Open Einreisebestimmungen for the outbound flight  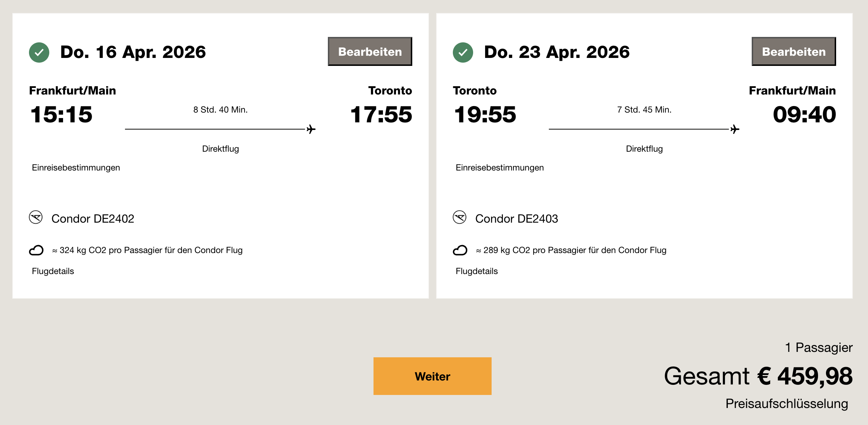pyautogui.click(x=76, y=168)
